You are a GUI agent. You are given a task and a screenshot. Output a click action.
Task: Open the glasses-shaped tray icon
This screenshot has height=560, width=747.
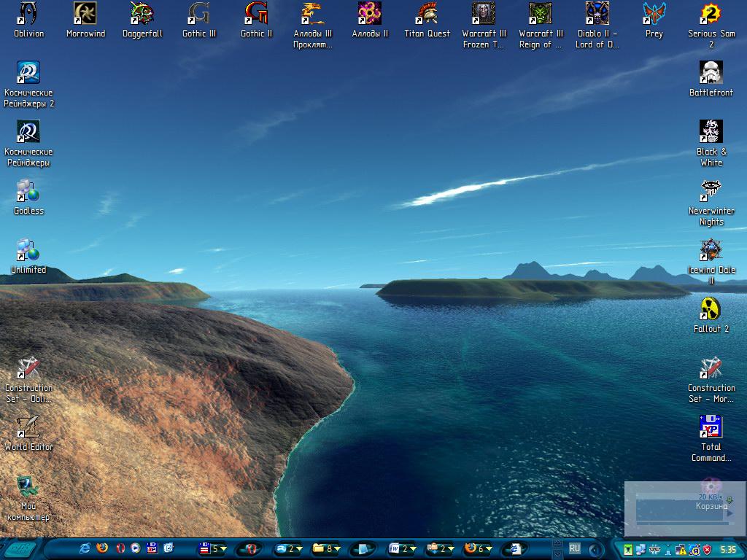point(654,550)
